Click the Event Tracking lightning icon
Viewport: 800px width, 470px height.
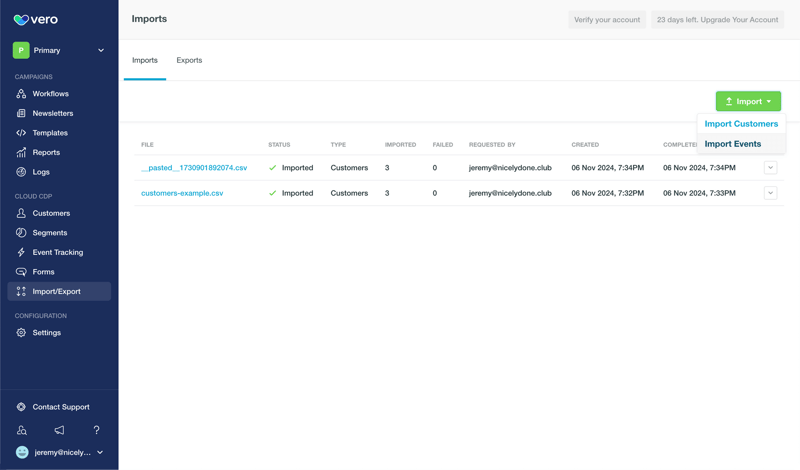click(x=21, y=253)
